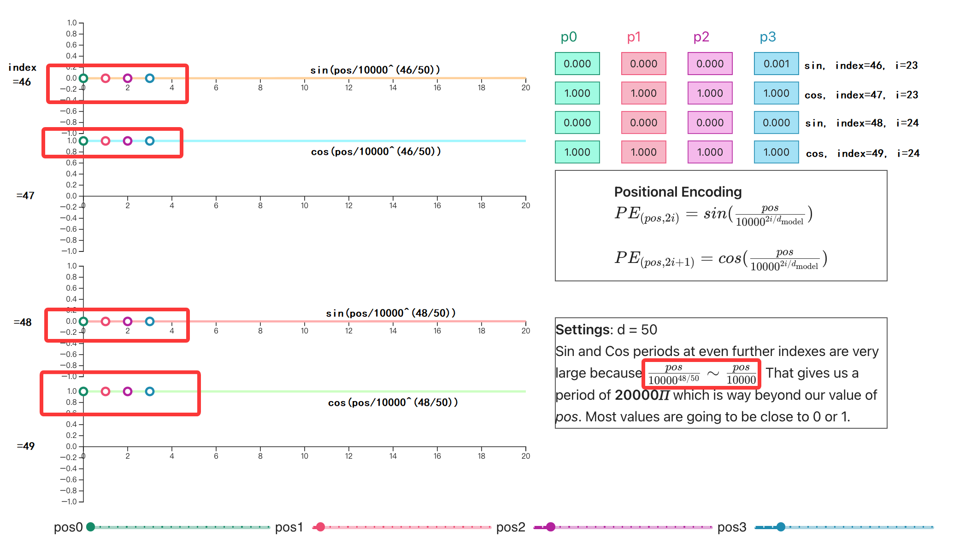The width and height of the screenshot is (977, 560).
Task: Select the row label cos, index=49, i=24
Action: pyautogui.click(x=863, y=153)
